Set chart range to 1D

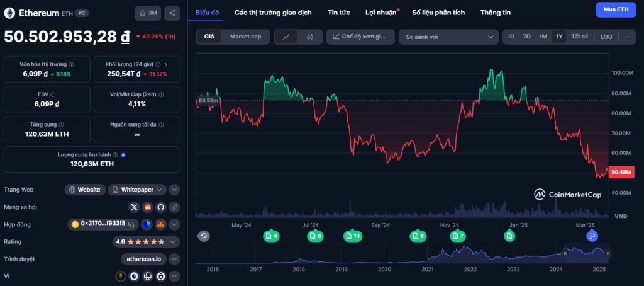[511, 37]
